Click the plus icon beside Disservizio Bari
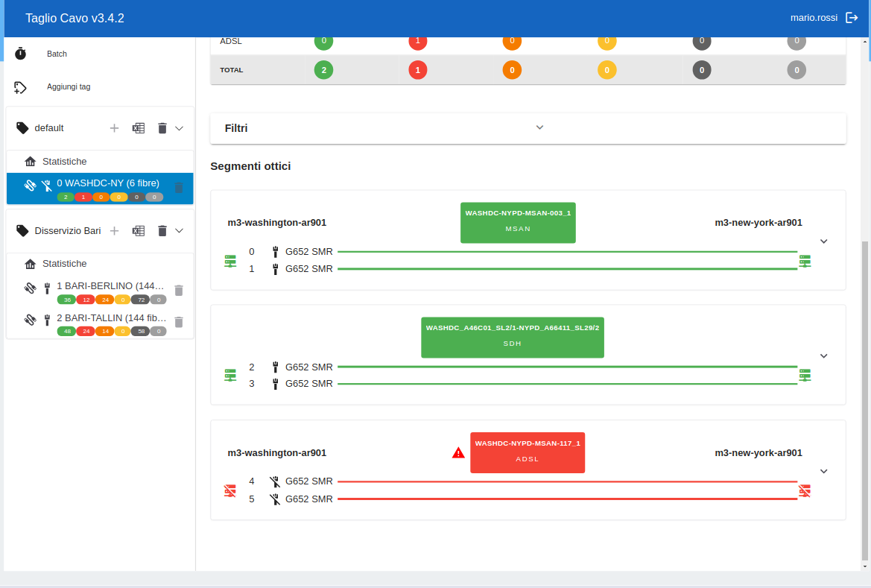Screen dimensions: 871x588 [x=115, y=231]
